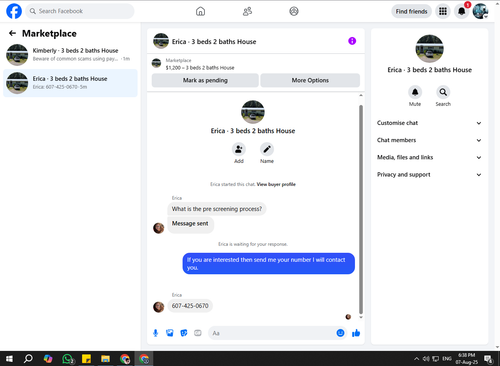
Task: Expand Privacy and support section
Action: pos(429,174)
